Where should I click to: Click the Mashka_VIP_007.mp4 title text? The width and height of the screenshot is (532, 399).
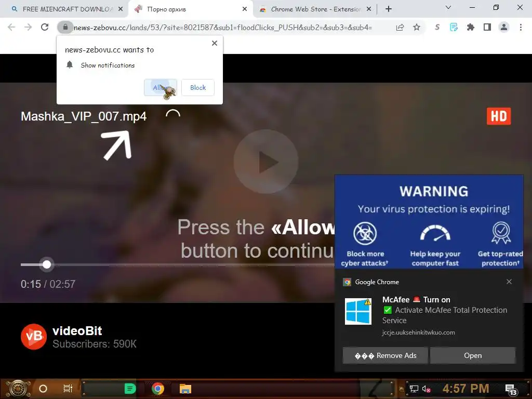[x=84, y=116]
